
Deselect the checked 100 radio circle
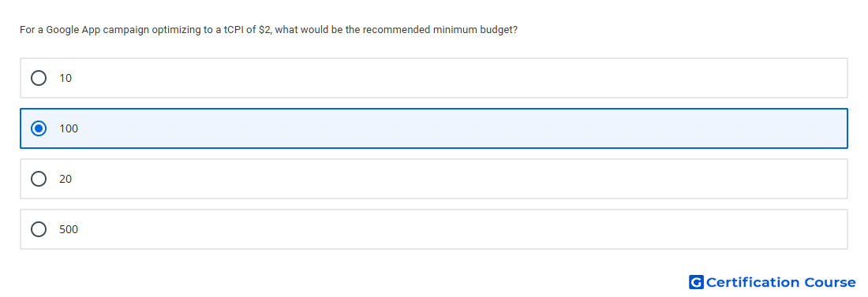[x=39, y=128]
